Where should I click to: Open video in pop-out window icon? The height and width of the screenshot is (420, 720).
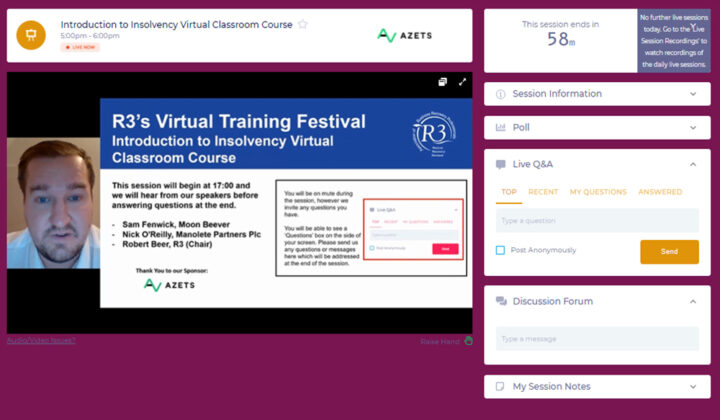(442, 82)
